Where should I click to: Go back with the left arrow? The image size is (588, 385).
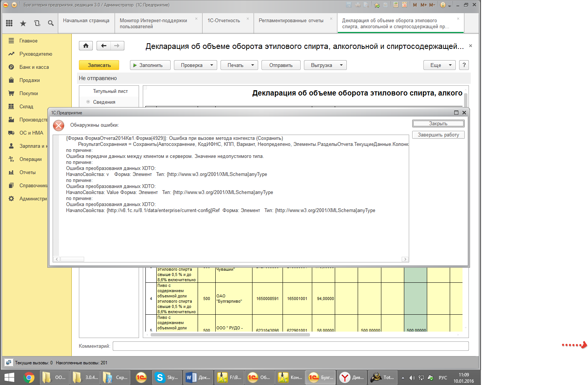coord(104,46)
